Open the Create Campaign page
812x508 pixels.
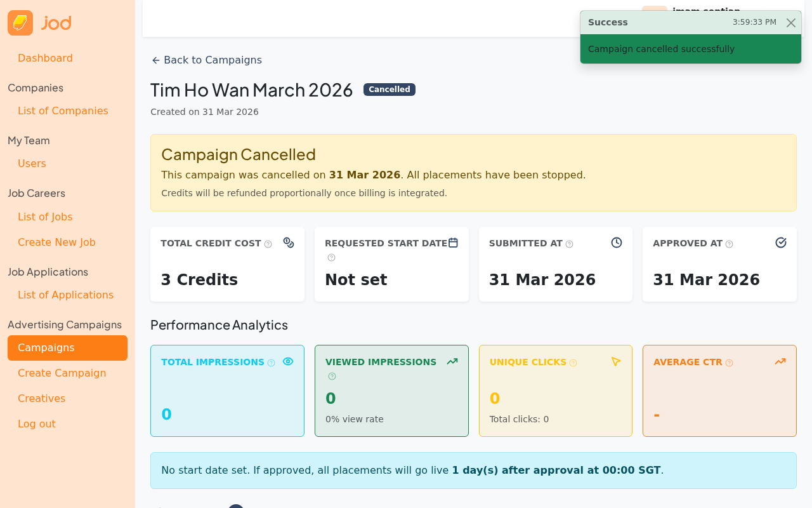point(62,373)
